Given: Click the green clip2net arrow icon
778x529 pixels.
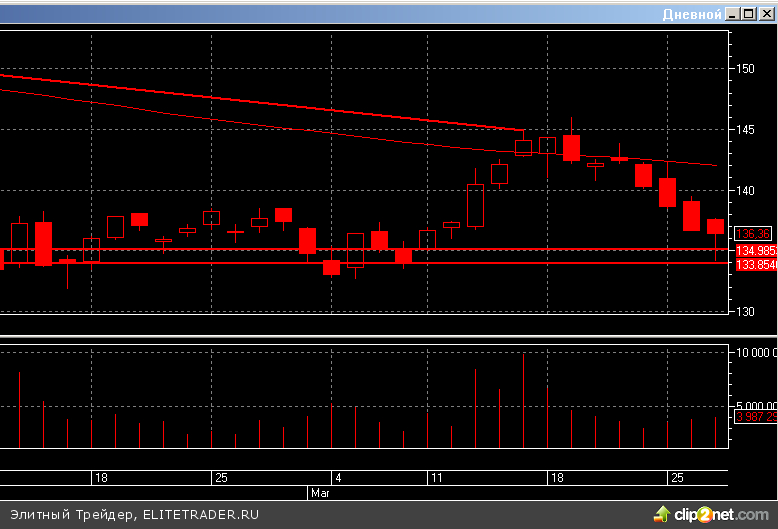Looking at the screenshot, I should click(x=662, y=514).
